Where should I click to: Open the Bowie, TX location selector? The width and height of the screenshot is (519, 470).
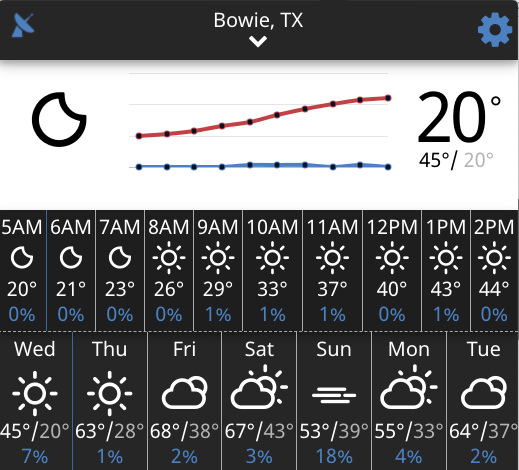[x=258, y=20]
